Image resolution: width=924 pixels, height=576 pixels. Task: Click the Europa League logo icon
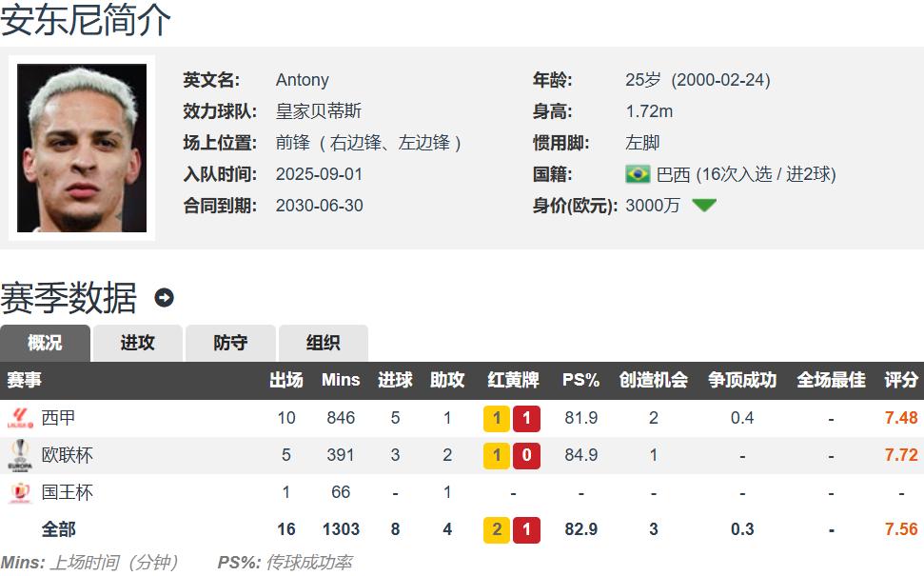coord(20,455)
